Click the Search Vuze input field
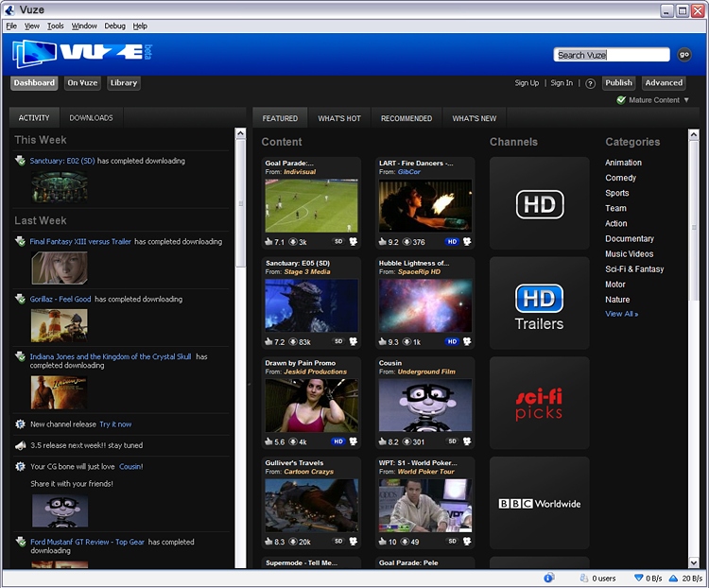 [612, 55]
